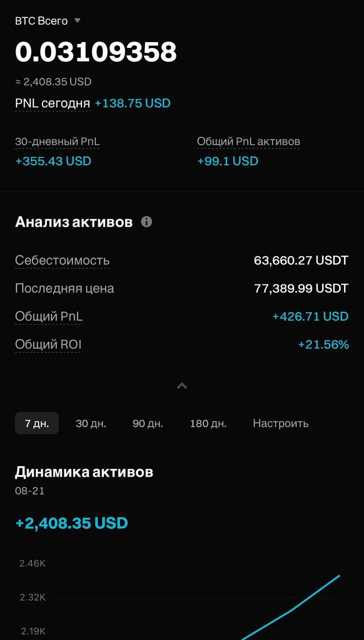The width and height of the screenshot is (364, 640).
Task: Tap the Себестоимость underlined term
Action: [62, 260]
